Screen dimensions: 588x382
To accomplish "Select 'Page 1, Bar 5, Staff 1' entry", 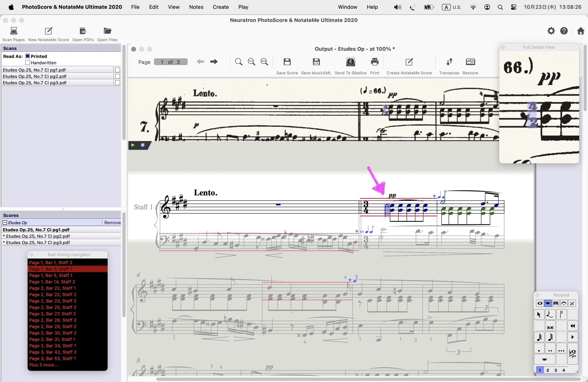I will 51,275.
